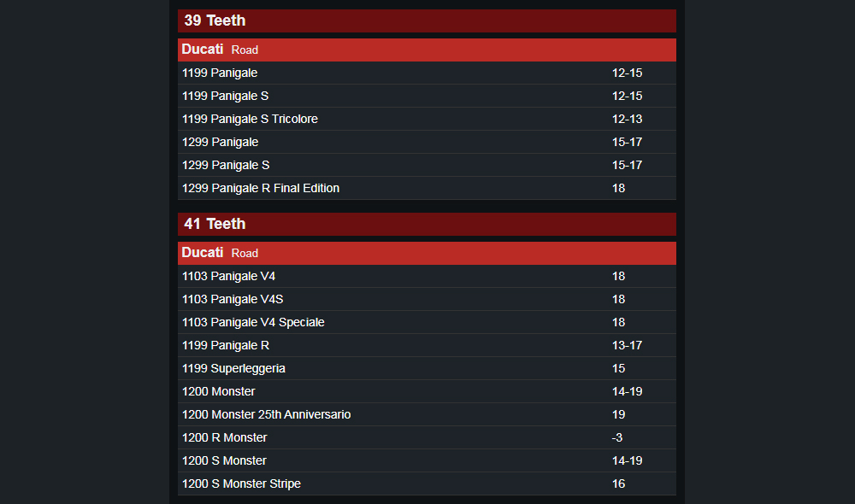Collapse the 41 Teeth section header

click(x=427, y=224)
